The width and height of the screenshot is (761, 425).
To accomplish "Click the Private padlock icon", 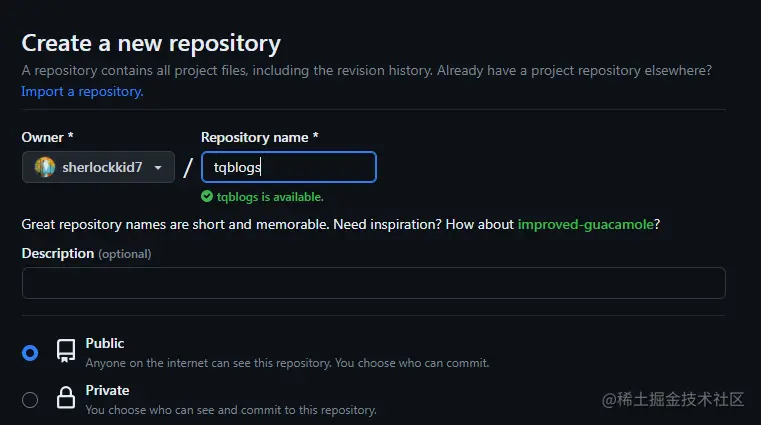I will coord(66,398).
